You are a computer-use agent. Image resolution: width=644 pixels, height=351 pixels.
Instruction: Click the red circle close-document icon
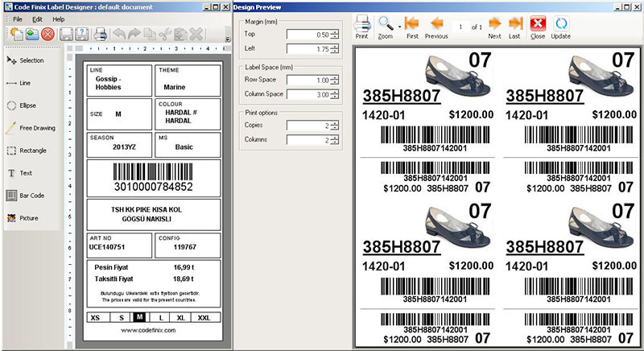coord(47,34)
